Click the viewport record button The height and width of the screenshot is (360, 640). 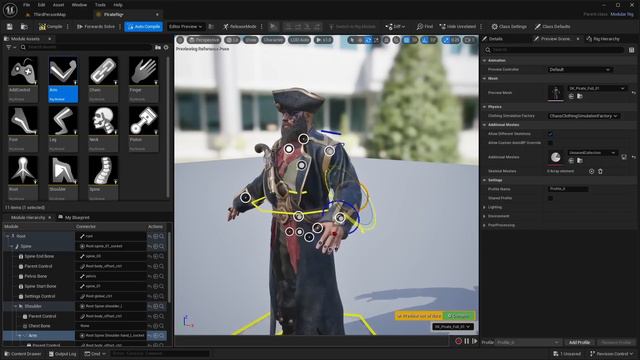point(458,341)
